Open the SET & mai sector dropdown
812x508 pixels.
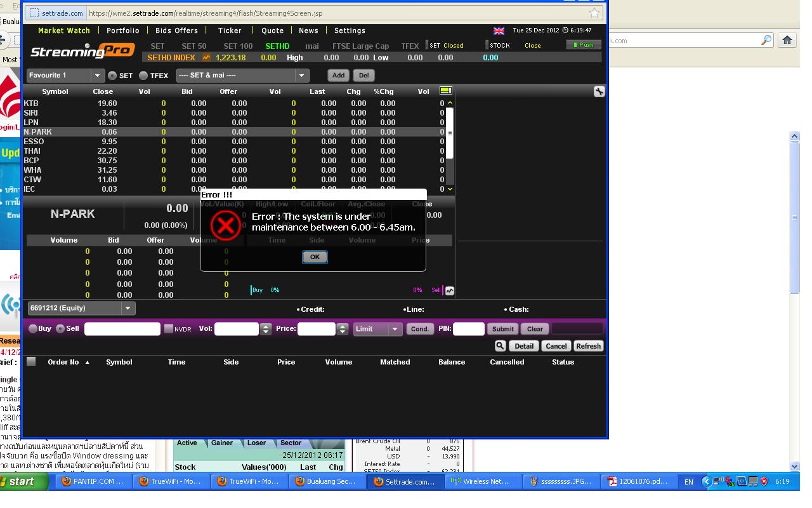[242, 76]
